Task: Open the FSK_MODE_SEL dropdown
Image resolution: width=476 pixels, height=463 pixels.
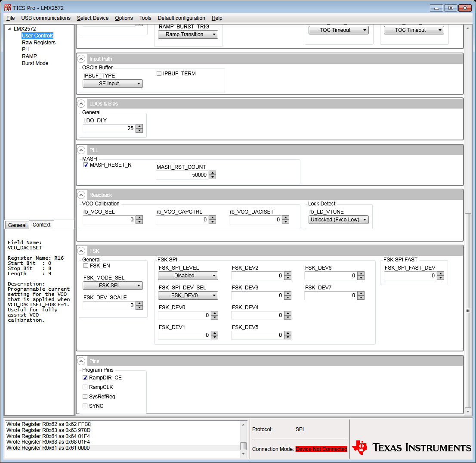Action: pos(113,286)
